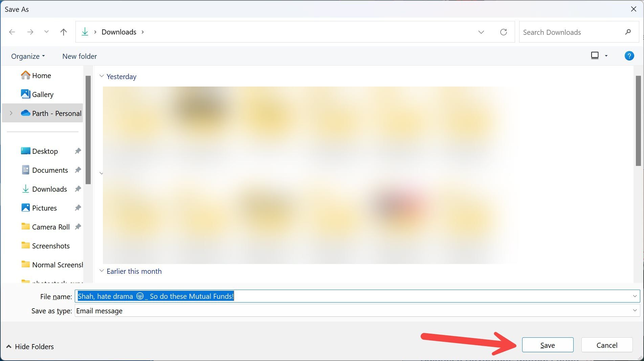The height and width of the screenshot is (361, 644).
Task: Refresh the Downloads folder view
Action: (x=504, y=32)
